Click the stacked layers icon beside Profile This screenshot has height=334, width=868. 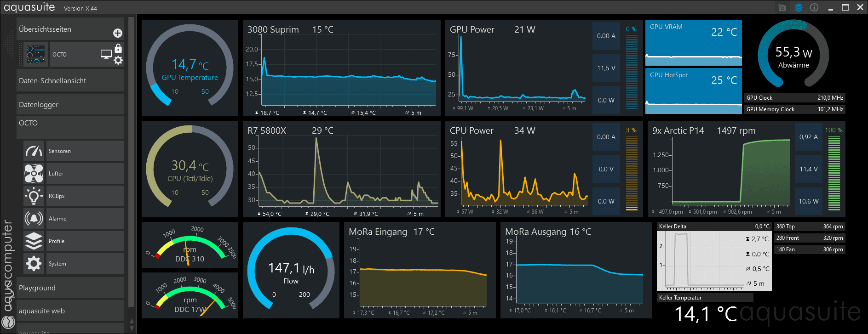pos(34,241)
